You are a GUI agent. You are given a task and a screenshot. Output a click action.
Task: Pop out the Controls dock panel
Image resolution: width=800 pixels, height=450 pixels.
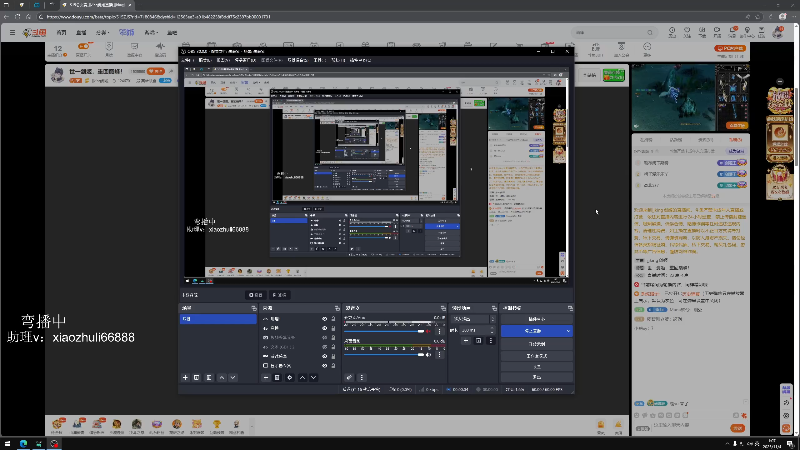tap(570, 308)
